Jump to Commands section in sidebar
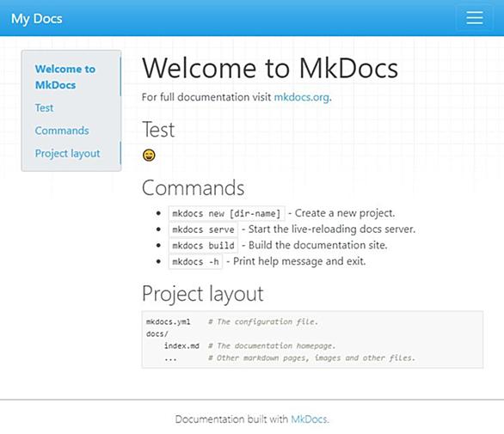The width and height of the screenshot is (504, 434). pyautogui.click(x=62, y=131)
